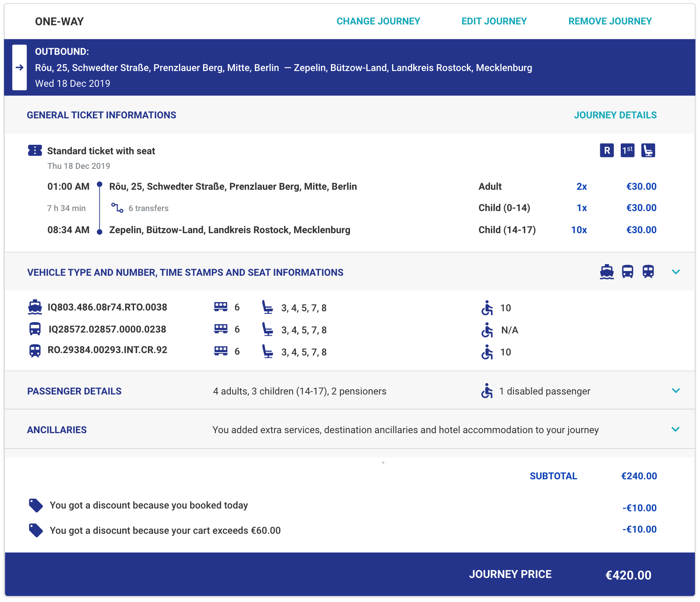The width and height of the screenshot is (700, 602).
Task: Click the 2x adult quantity
Action: (x=582, y=187)
